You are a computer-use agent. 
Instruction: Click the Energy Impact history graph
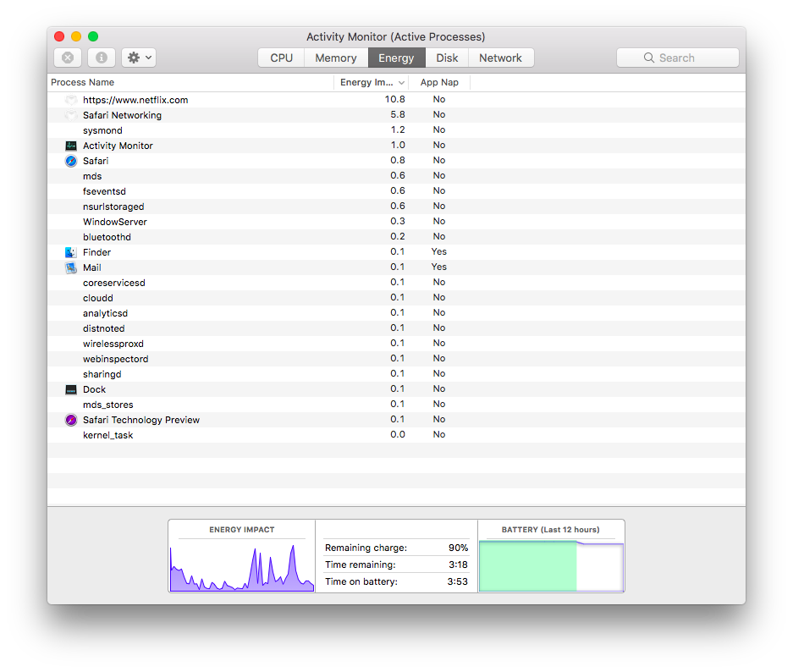click(242, 566)
